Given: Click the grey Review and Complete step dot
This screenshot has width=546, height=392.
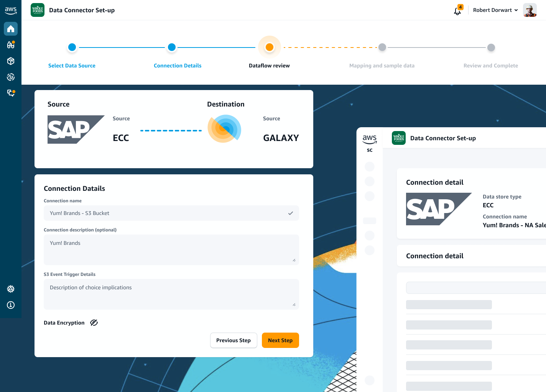Looking at the screenshot, I should [491, 48].
